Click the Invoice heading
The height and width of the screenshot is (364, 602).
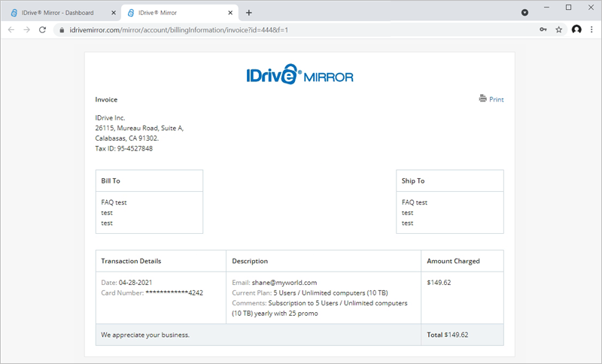(106, 99)
